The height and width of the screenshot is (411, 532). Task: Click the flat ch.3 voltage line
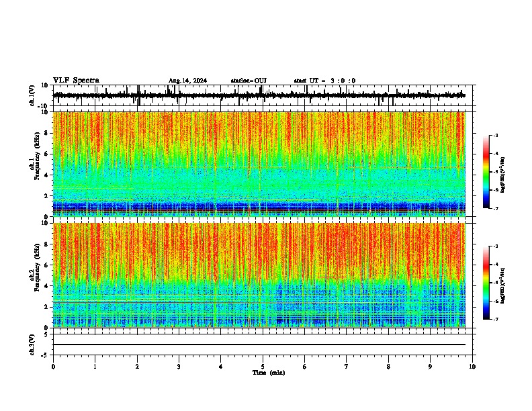pos(259,345)
